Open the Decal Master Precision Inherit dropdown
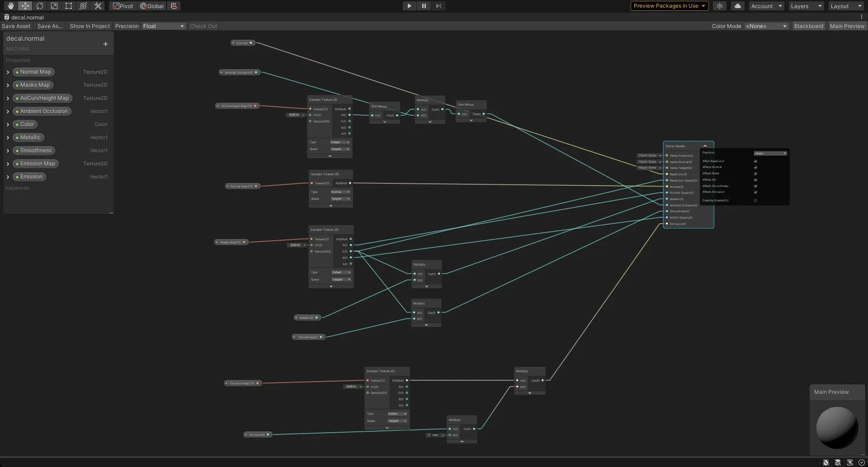Screen dimensions: 868x467 (770, 153)
